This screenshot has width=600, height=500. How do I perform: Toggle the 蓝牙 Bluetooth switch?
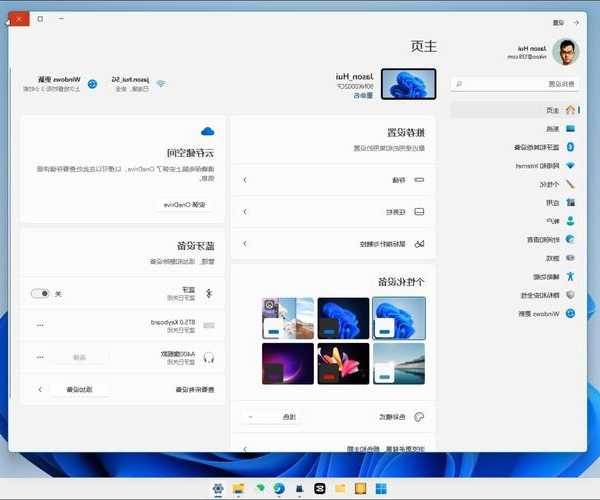[41, 293]
